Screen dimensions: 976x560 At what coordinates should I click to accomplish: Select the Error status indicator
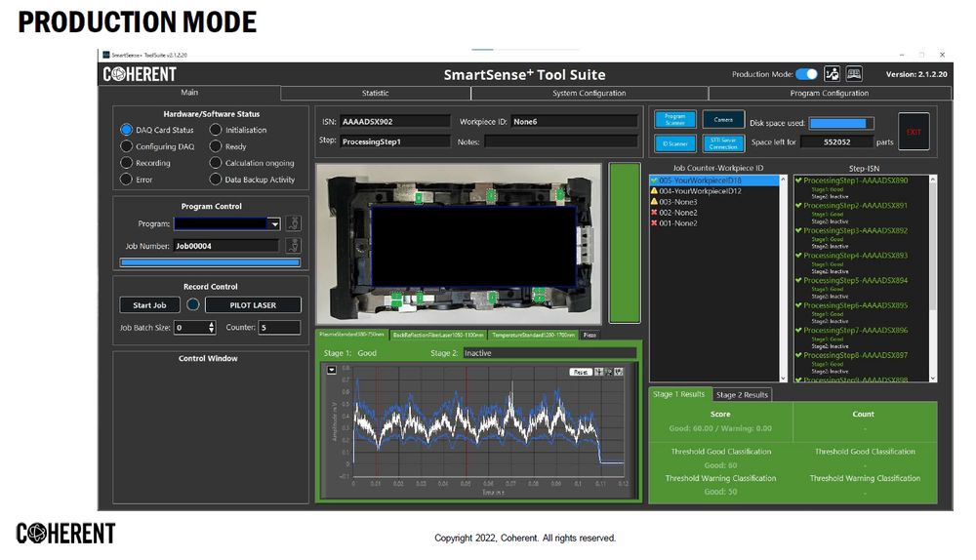point(126,180)
